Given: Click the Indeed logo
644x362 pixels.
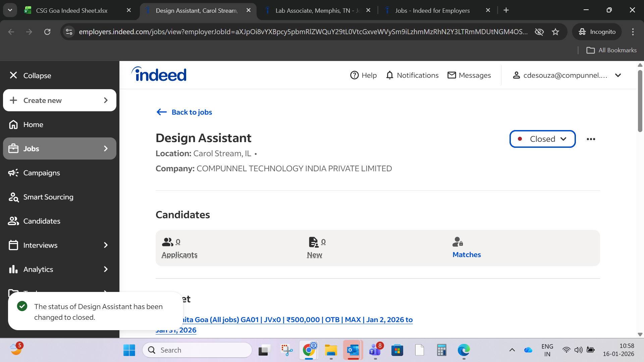Looking at the screenshot, I should point(159,74).
